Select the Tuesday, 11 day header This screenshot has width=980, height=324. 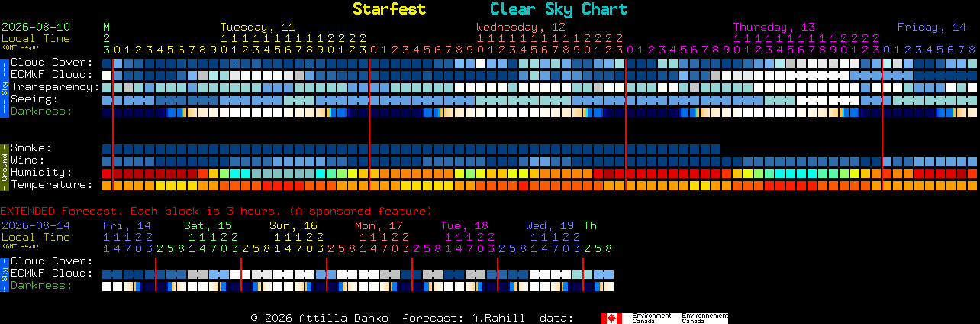pyautogui.click(x=257, y=27)
